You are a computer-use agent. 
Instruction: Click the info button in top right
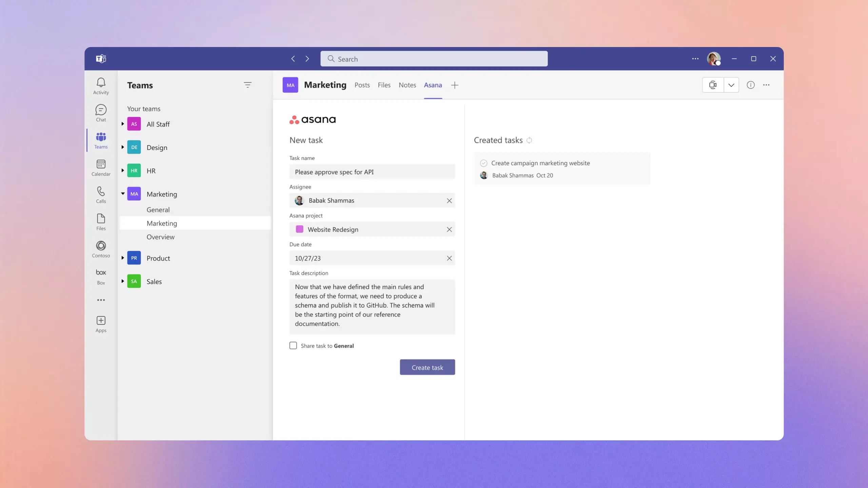[x=751, y=85]
